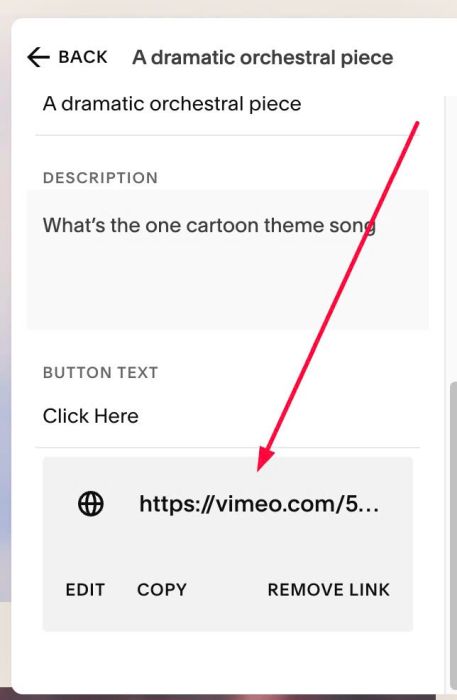The height and width of the screenshot is (700, 457).
Task: Click COPY to copy the Vimeo link
Action: [x=162, y=590]
